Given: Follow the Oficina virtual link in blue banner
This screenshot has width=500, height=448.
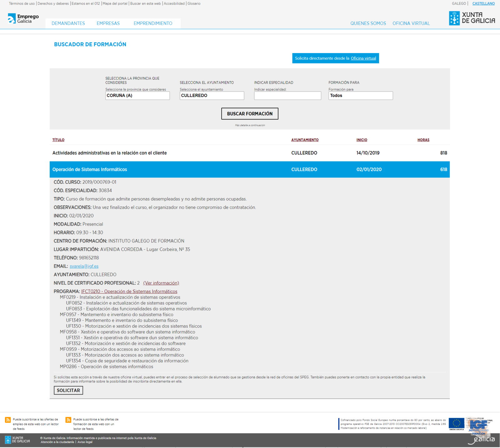Looking at the screenshot, I should (x=363, y=58).
